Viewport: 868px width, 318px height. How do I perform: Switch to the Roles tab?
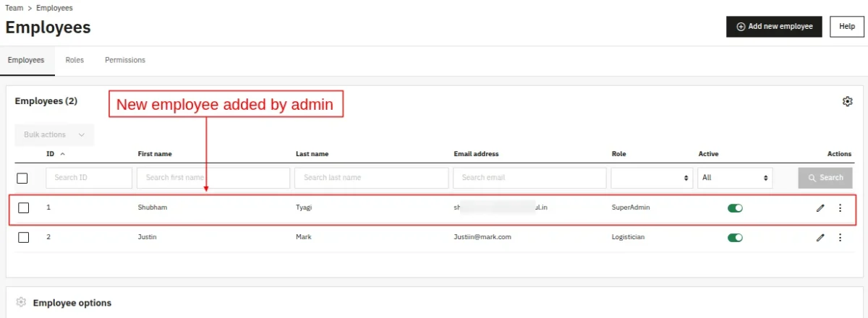tap(75, 60)
